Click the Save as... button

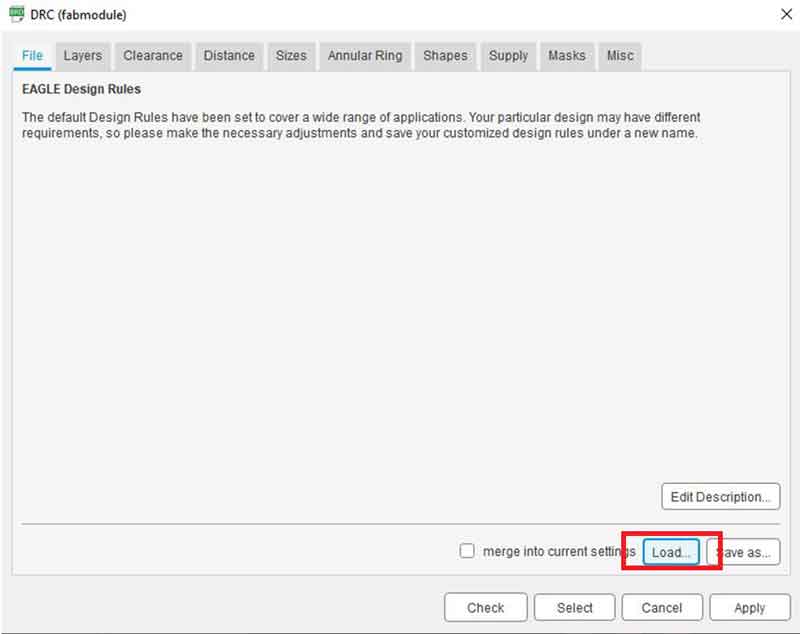[743, 552]
